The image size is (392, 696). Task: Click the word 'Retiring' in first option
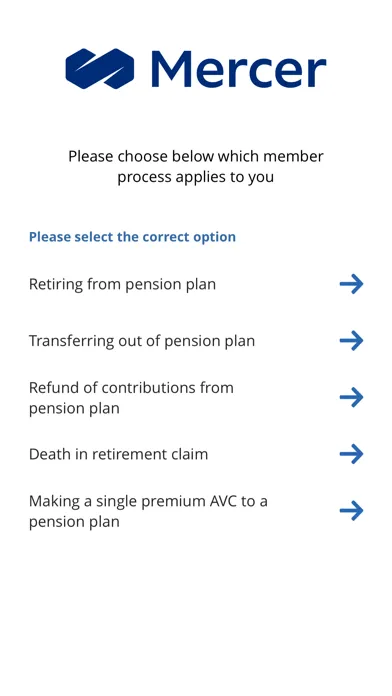tap(56, 285)
